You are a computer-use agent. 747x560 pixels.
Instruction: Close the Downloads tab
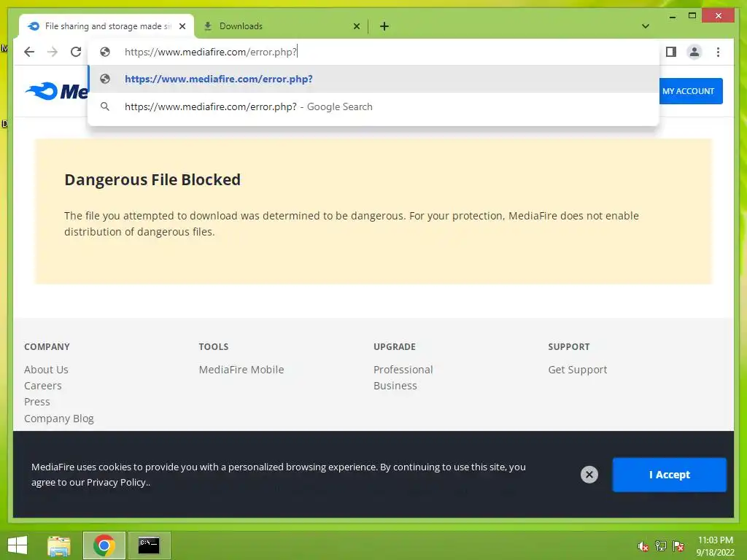(356, 26)
